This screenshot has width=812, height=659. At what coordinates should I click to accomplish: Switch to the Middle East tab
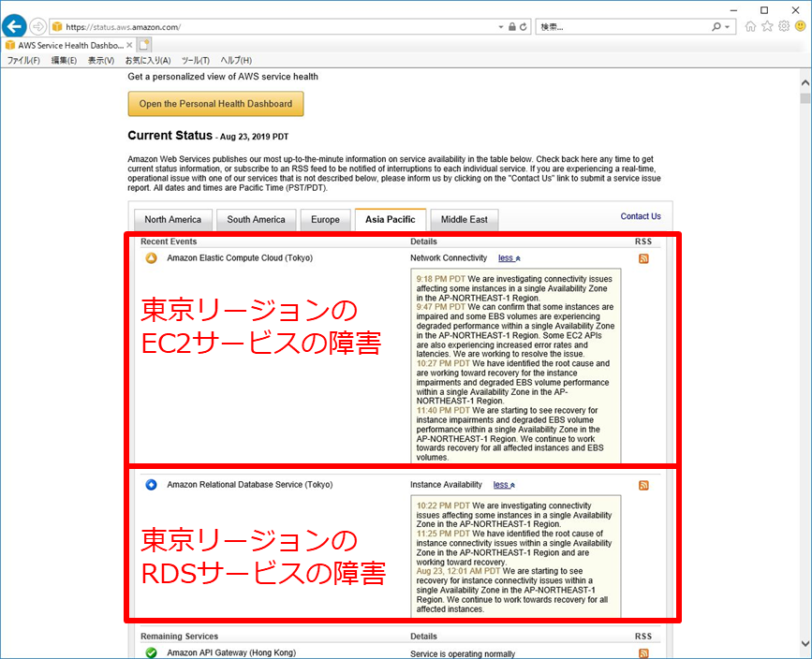click(464, 219)
